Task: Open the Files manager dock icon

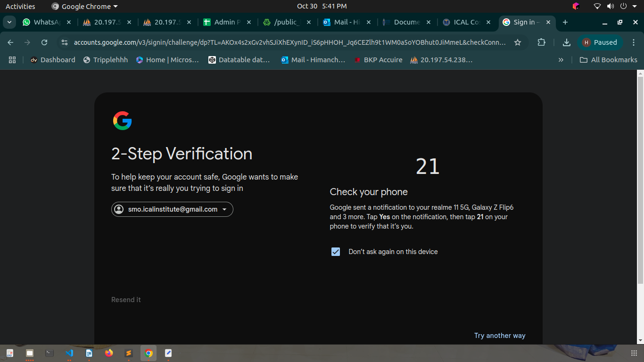Action: [x=30, y=353]
